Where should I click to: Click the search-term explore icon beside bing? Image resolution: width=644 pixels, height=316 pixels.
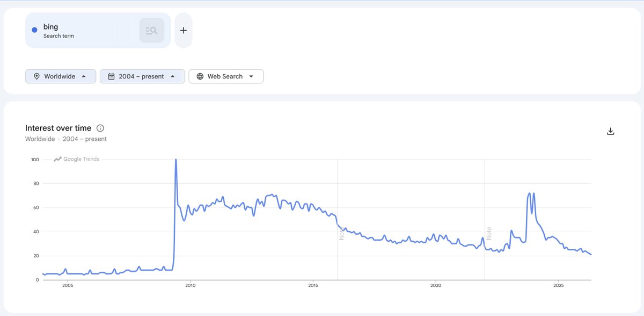pyautogui.click(x=152, y=31)
